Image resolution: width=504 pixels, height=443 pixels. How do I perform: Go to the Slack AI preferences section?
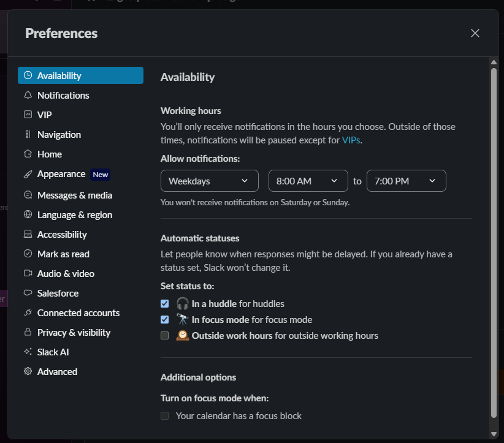coord(81,352)
